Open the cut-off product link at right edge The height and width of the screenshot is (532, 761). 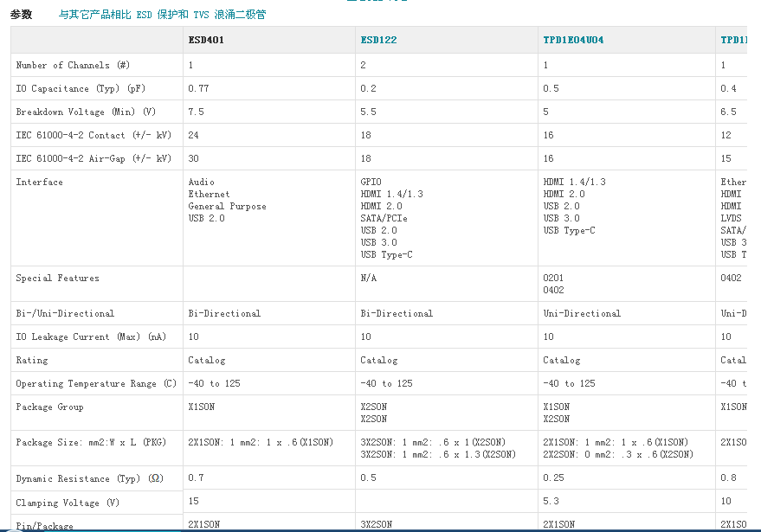click(735, 40)
